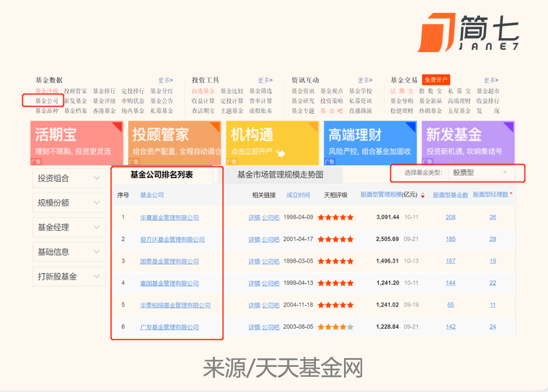Viewport: 548px width, 392px height.
Task: Open 华泰柏瑞基金管理有限公司 company link
Action: tap(175, 305)
